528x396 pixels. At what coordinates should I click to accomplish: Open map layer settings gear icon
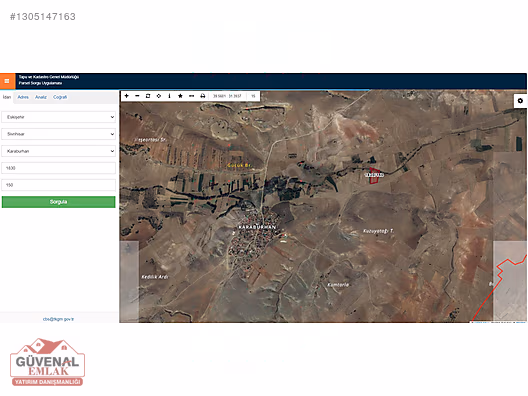pyautogui.click(x=520, y=101)
